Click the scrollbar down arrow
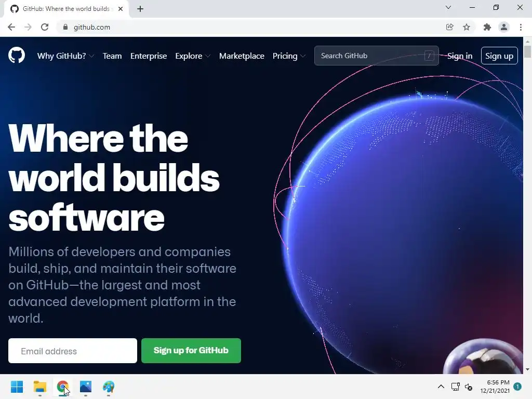Viewport: 532px width, 399px height. click(x=527, y=369)
